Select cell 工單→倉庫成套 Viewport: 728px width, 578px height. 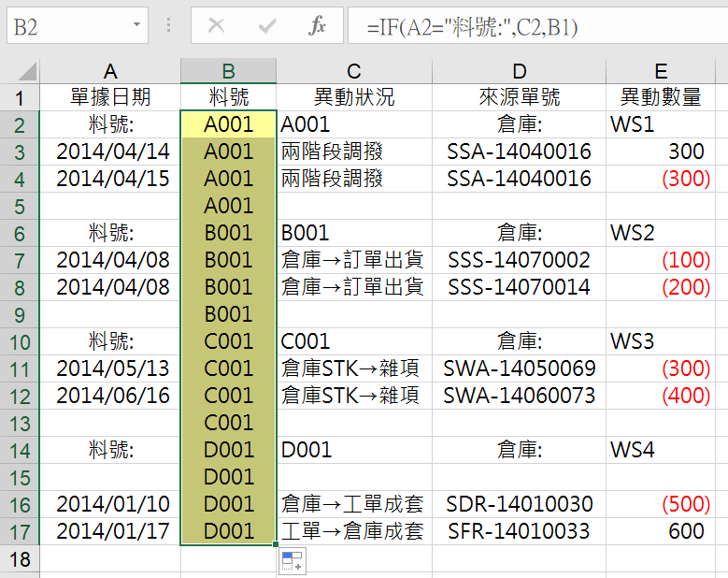(x=354, y=531)
